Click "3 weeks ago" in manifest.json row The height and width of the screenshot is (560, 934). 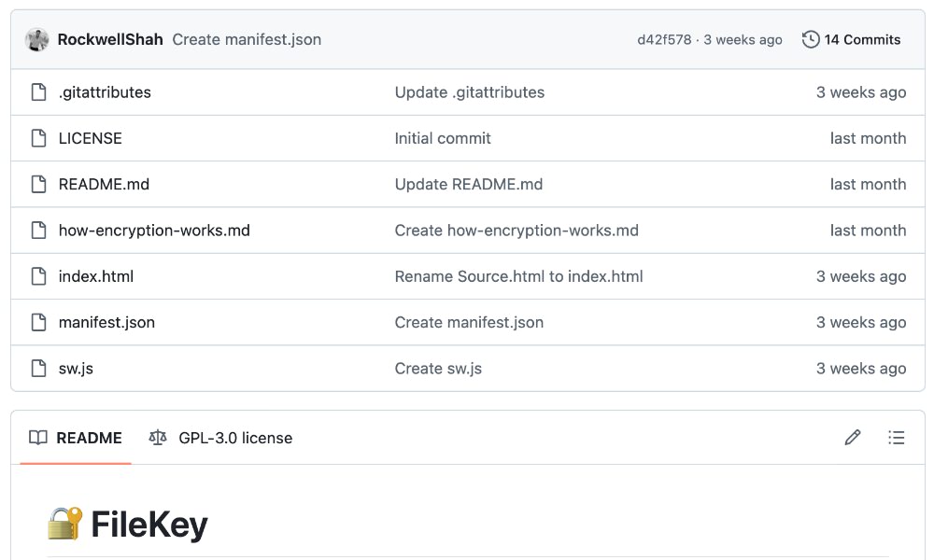[861, 323]
